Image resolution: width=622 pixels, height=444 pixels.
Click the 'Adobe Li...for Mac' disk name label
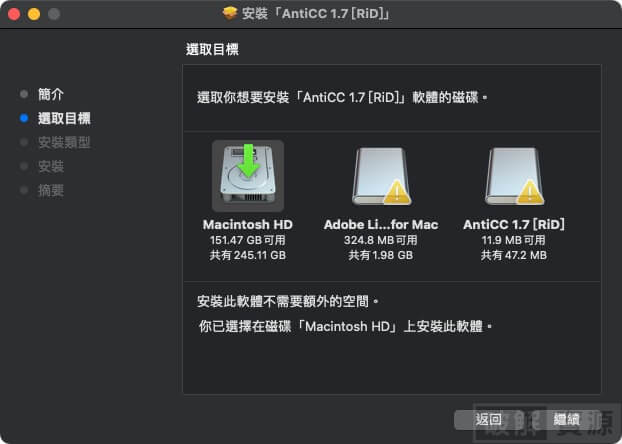(381, 225)
